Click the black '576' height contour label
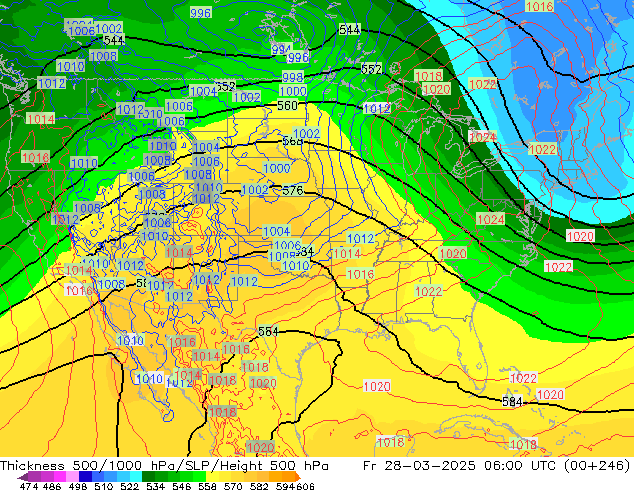The height and width of the screenshot is (490, 634). click(293, 190)
